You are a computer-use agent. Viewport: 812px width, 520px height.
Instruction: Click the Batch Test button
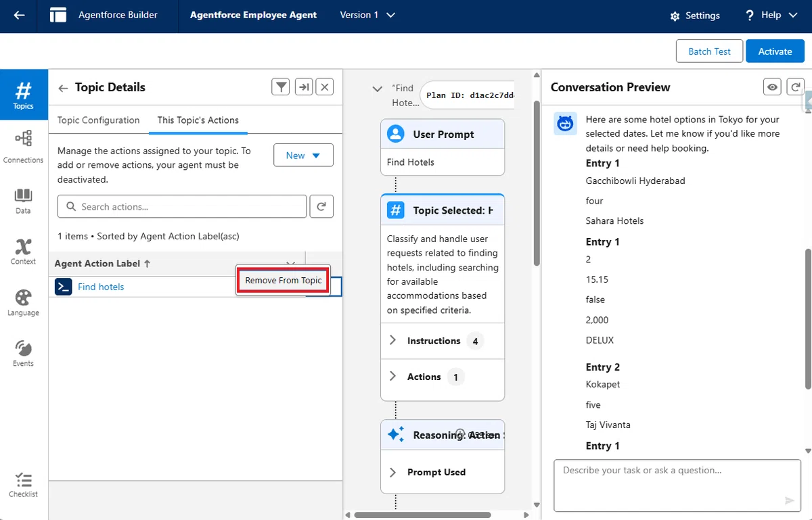click(709, 51)
